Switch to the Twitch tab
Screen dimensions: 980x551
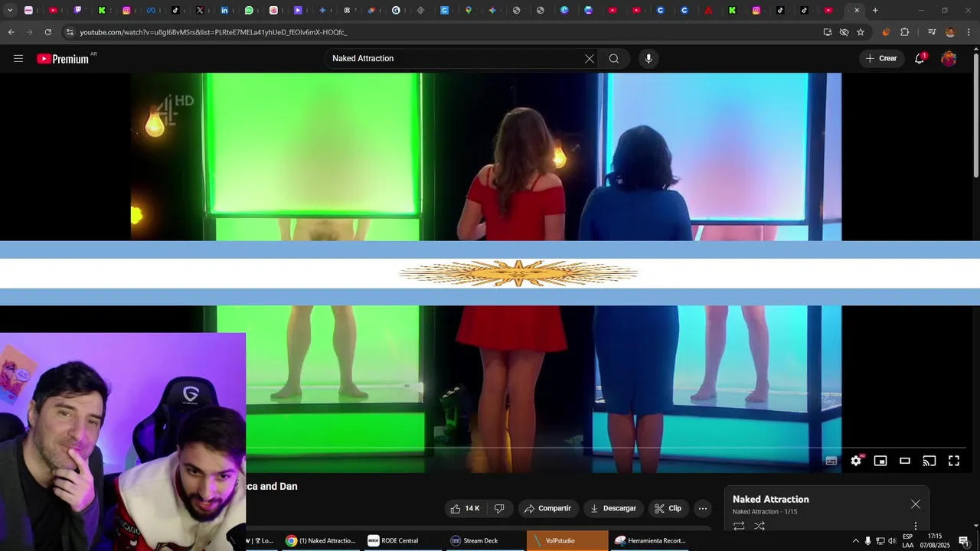point(77,10)
